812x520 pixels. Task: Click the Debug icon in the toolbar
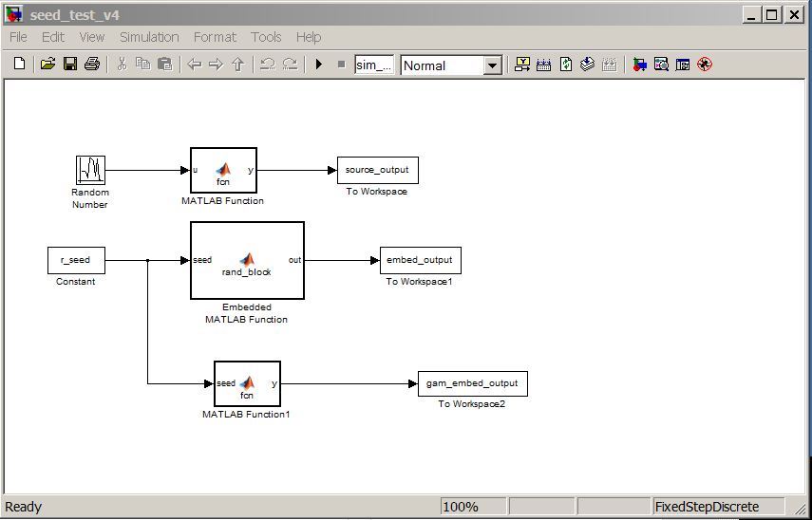(x=705, y=65)
